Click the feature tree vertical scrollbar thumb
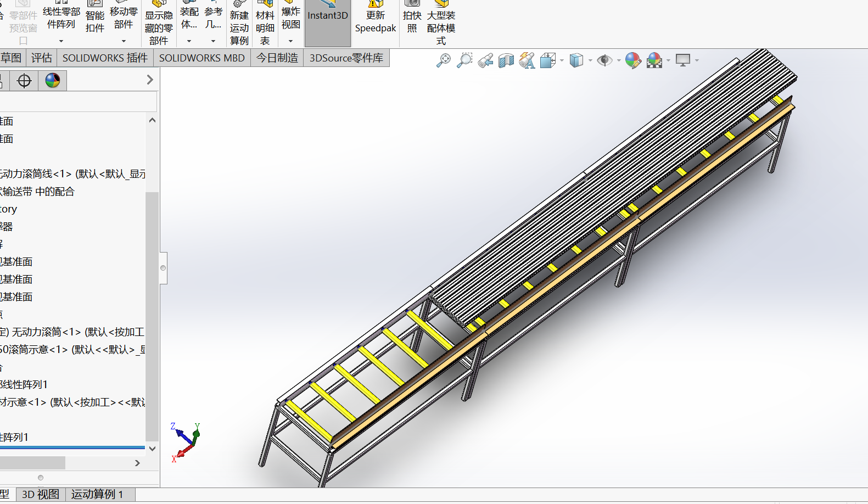 point(152,316)
